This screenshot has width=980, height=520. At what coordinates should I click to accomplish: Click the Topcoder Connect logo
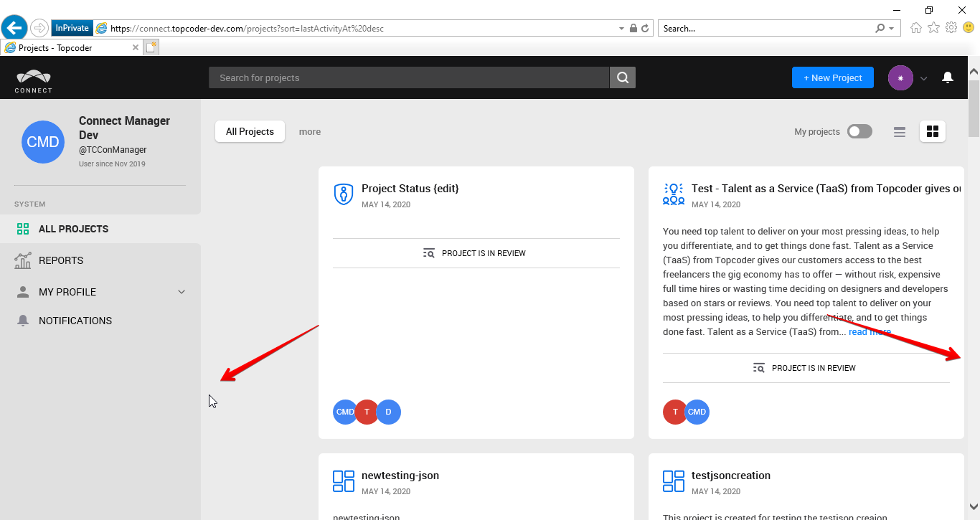click(34, 81)
